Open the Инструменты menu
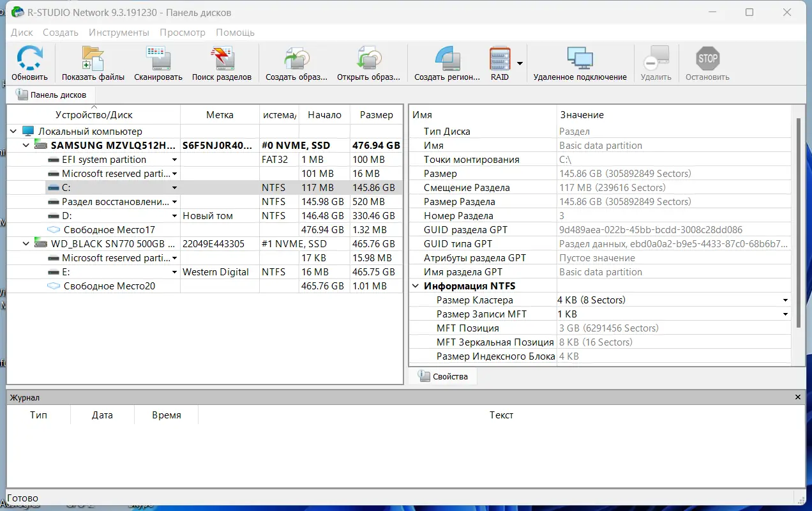 pos(119,32)
